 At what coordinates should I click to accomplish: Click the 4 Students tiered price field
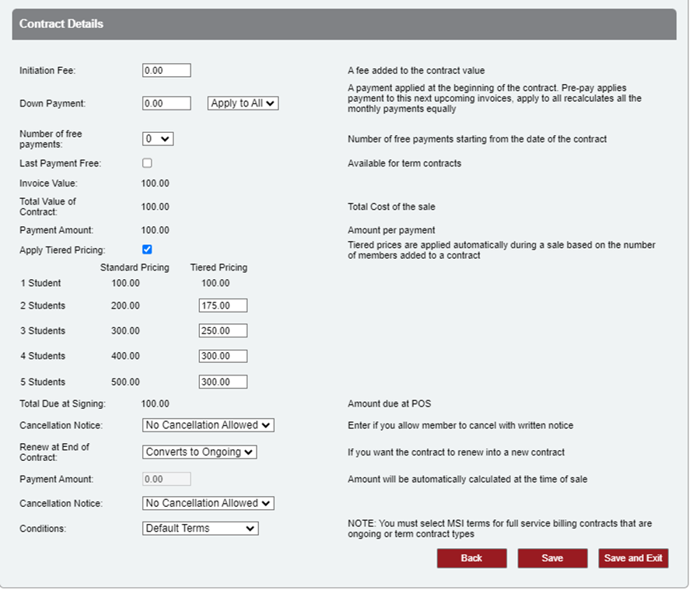[x=222, y=356]
